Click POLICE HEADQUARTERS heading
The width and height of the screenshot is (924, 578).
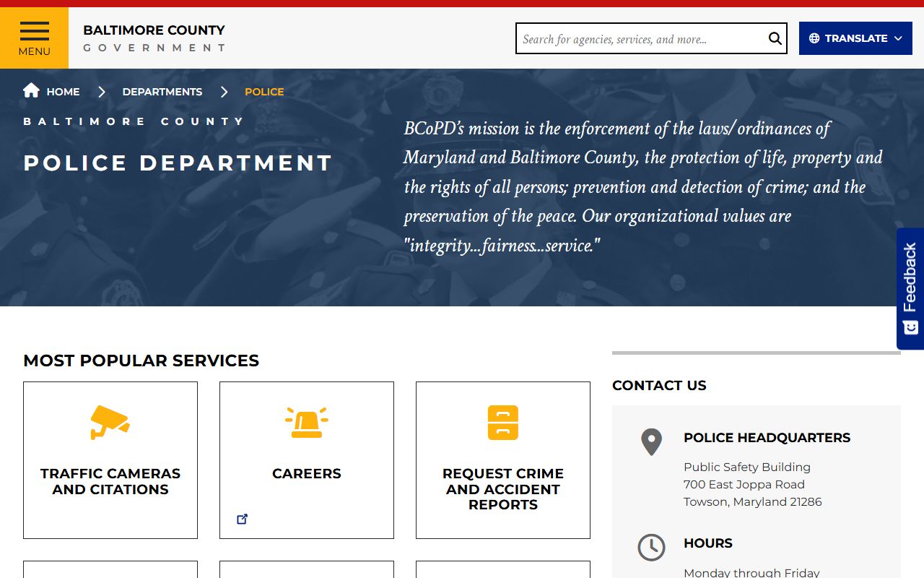tap(767, 438)
